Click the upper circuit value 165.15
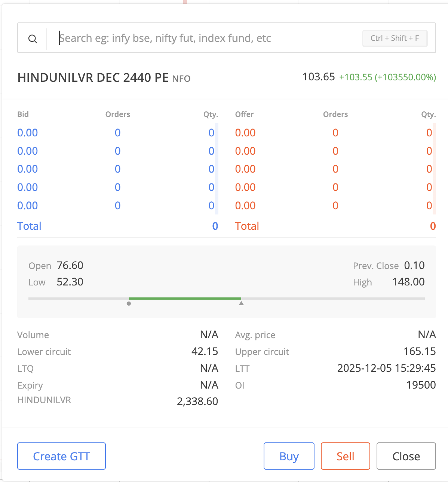448x482 pixels. [420, 352]
